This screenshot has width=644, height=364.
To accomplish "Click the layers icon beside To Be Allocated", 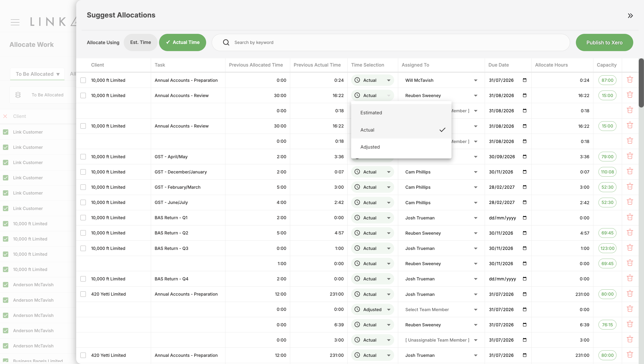I will (18, 95).
